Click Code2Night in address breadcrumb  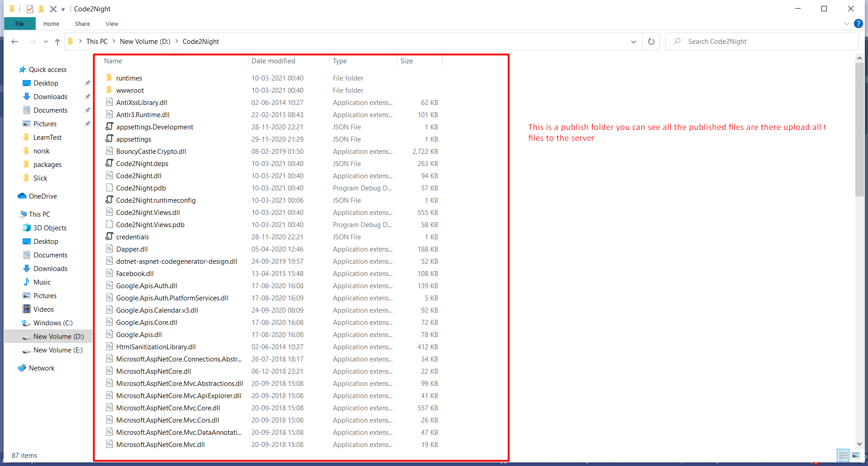point(201,42)
